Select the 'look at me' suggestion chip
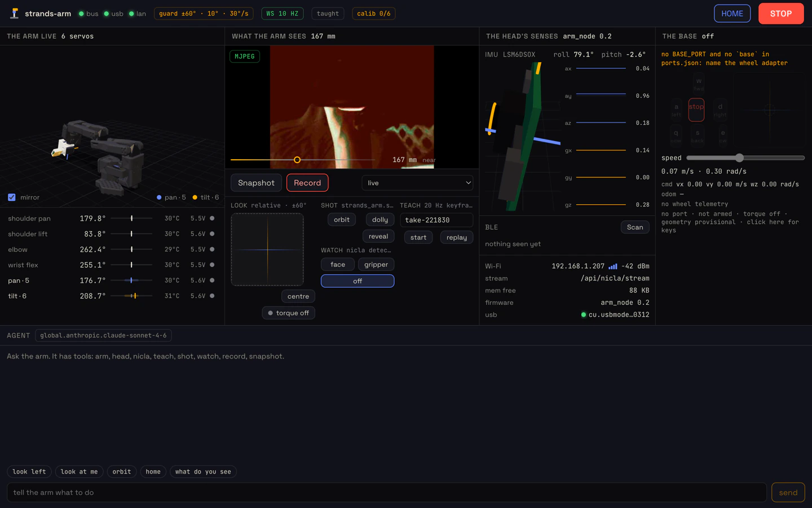Screen dimensions: 812x508 pos(79,472)
